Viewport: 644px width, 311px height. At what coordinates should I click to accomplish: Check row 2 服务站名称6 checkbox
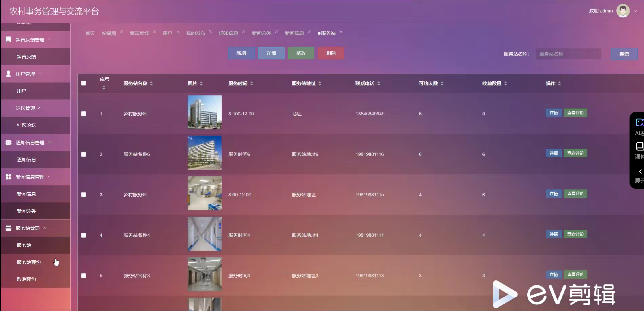point(84,154)
